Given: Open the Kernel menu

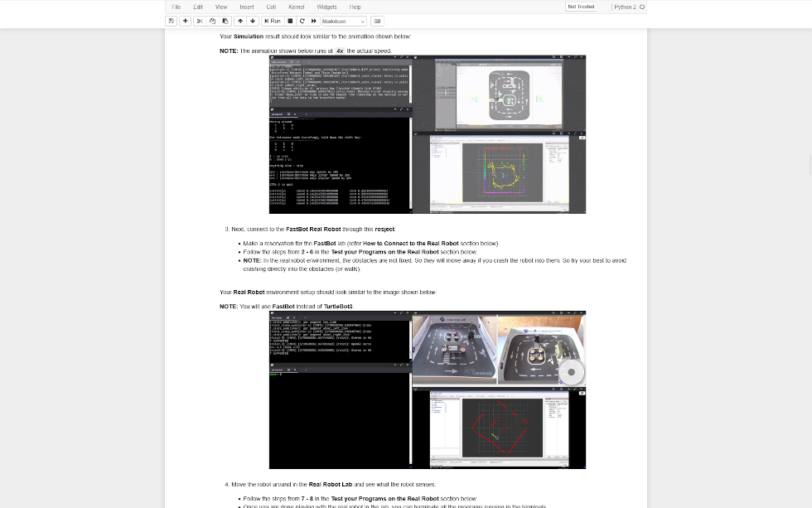Looking at the screenshot, I should pos(296,7).
